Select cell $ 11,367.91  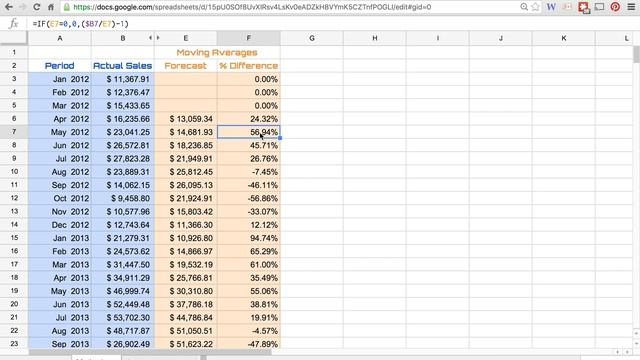pos(122,79)
